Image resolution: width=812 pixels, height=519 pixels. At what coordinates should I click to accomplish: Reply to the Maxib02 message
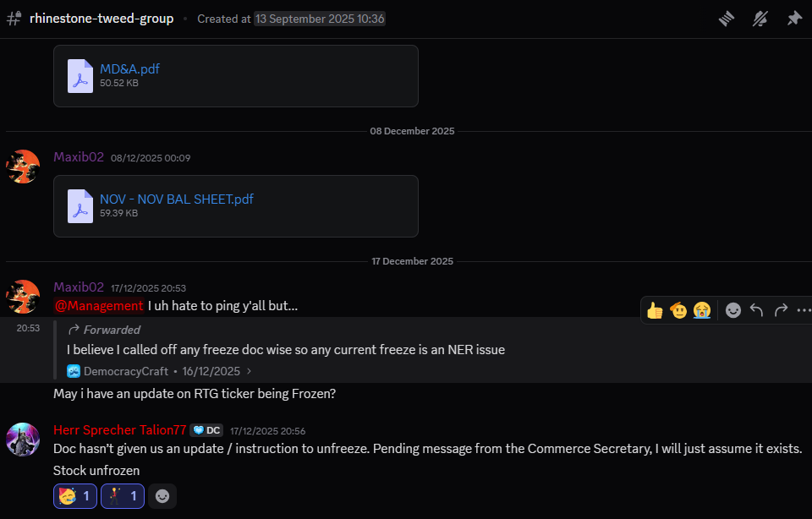click(757, 310)
